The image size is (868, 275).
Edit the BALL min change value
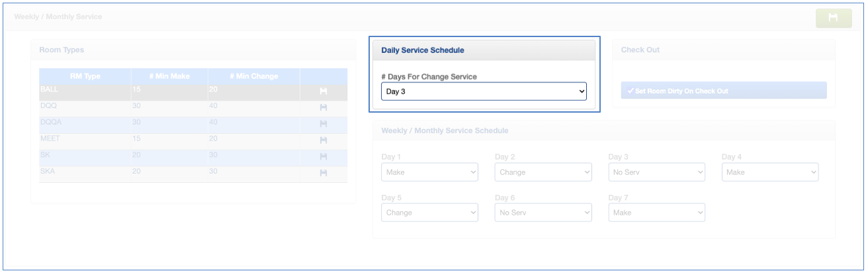click(x=253, y=89)
